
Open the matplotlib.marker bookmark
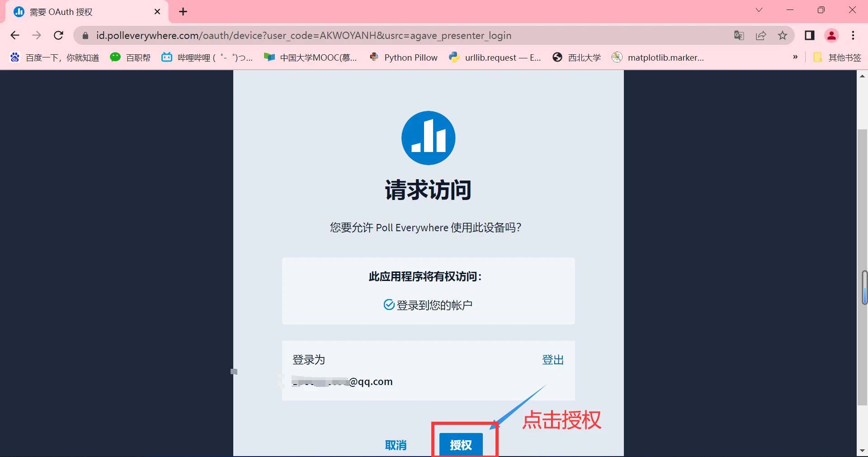coord(658,57)
